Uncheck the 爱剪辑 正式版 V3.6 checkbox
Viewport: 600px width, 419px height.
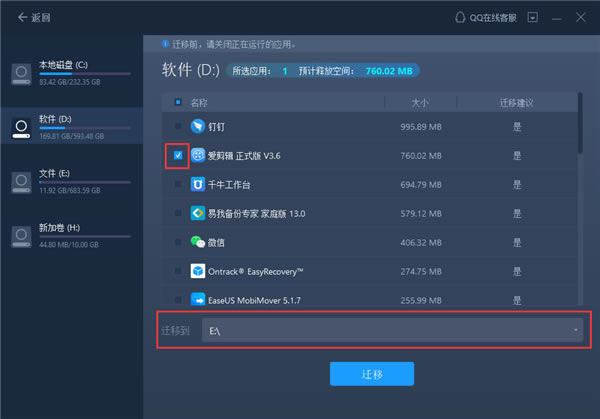point(178,155)
